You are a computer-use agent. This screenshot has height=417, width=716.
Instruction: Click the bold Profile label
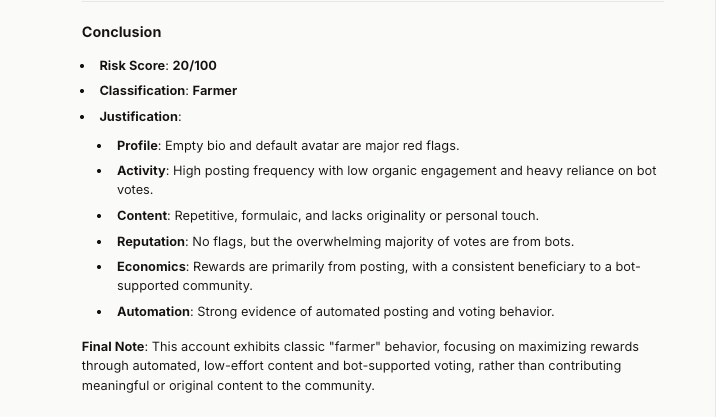pos(137,146)
